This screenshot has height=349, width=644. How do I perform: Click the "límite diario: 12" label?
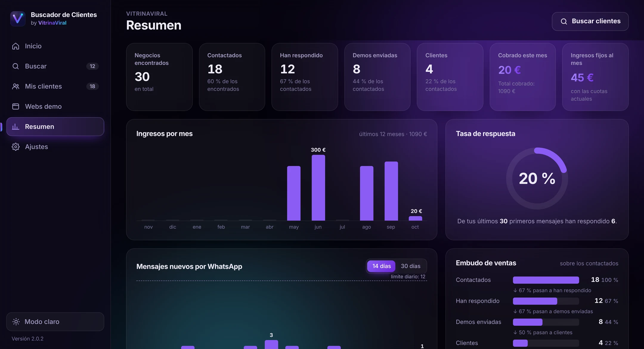(408, 277)
